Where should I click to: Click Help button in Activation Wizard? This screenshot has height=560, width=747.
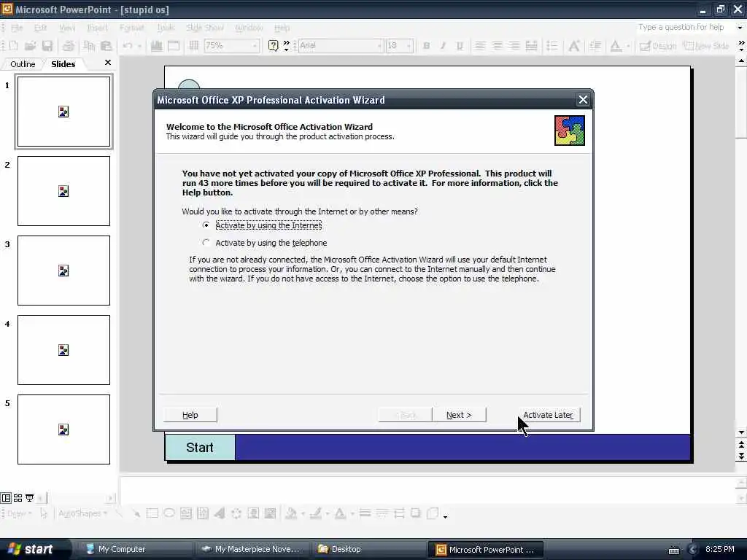[x=190, y=415]
